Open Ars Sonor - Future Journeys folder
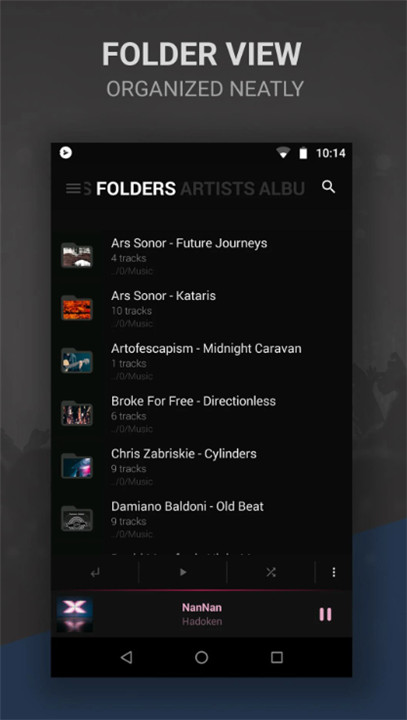Screen dimensions: 407x720 pos(201,256)
